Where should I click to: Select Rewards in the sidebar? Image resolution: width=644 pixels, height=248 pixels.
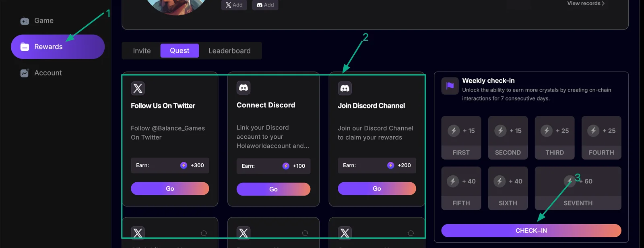coord(58,47)
